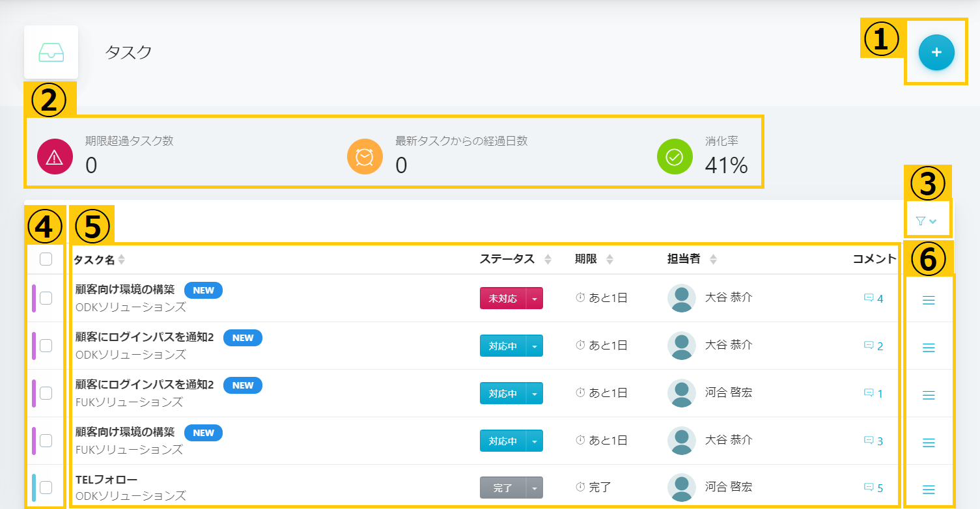This screenshot has height=509, width=980.
Task: Click 河合 啓宏 avatar in TELフォロー row
Action: pos(682,487)
